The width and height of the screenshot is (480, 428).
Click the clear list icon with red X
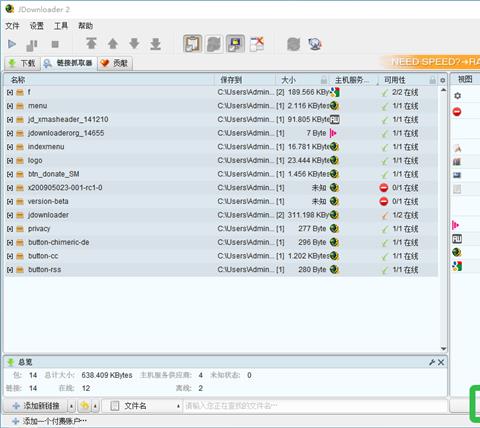point(257,44)
